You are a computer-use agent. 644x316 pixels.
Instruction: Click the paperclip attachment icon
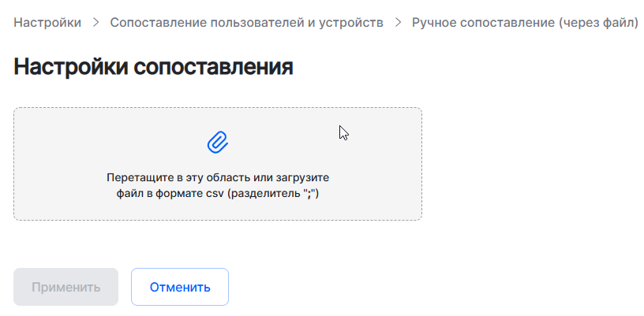tap(217, 142)
